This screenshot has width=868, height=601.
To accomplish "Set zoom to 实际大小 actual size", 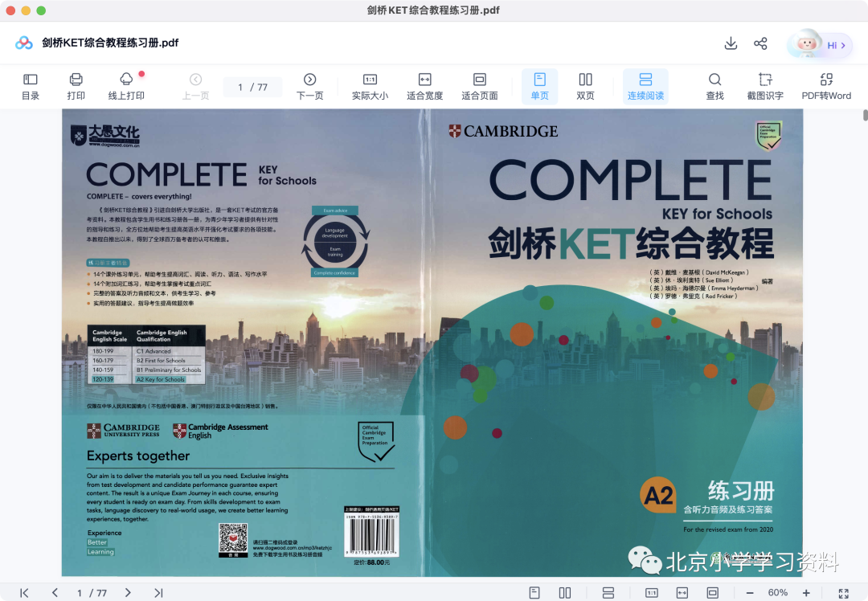I will 370,87.
